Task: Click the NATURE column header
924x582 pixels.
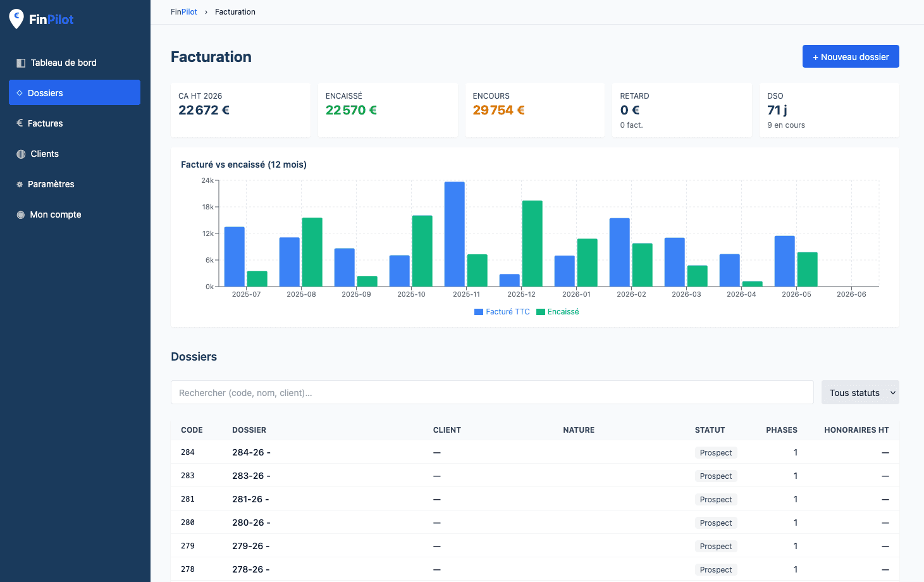Action: pos(579,430)
